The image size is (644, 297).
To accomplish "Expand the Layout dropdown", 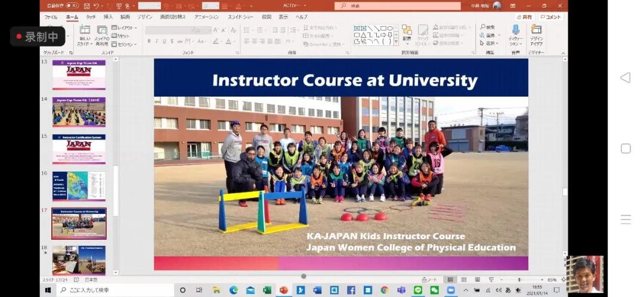I will pyautogui.click(x=125, y=27).
